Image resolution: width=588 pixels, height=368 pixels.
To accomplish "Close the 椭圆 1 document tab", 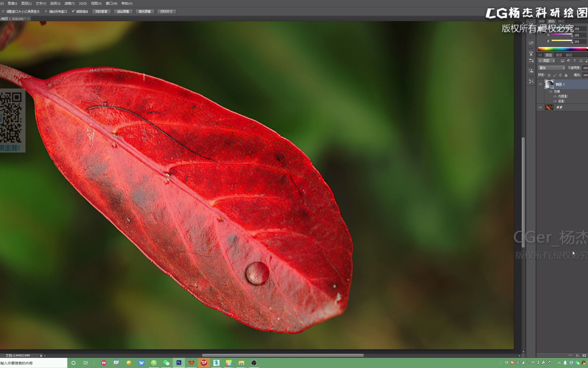I will pos(29,19).
